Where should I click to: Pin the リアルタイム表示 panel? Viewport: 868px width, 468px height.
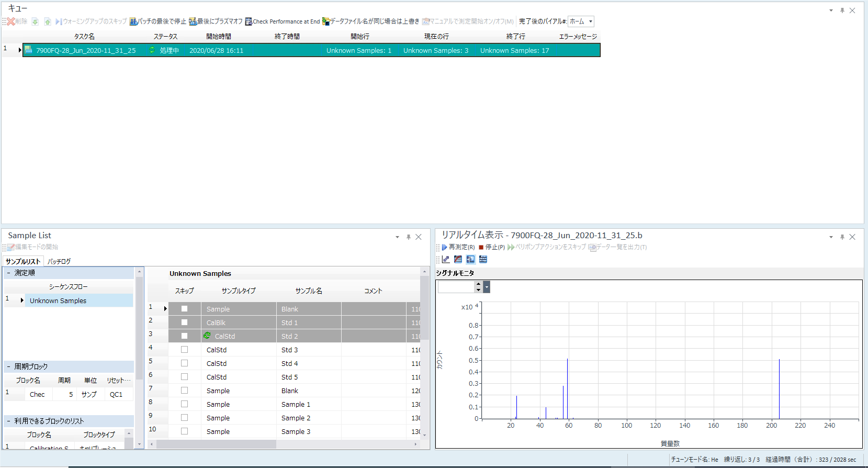pyautogui.click(x=842, y=237)
